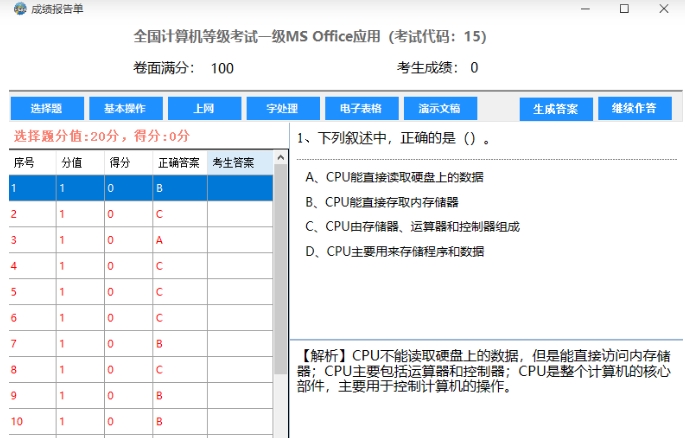
Task: Click correct answer B in row 1
Action: 159,188
